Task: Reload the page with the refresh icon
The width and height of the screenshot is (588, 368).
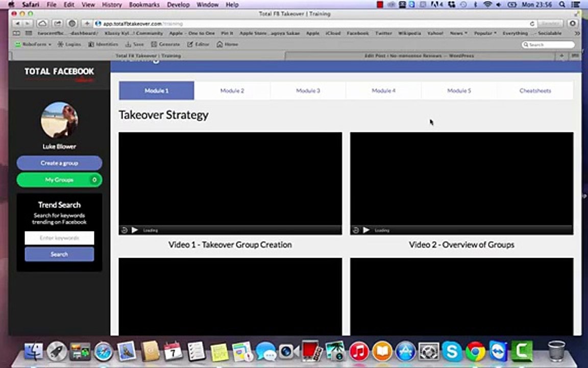Action: [532, 24]
